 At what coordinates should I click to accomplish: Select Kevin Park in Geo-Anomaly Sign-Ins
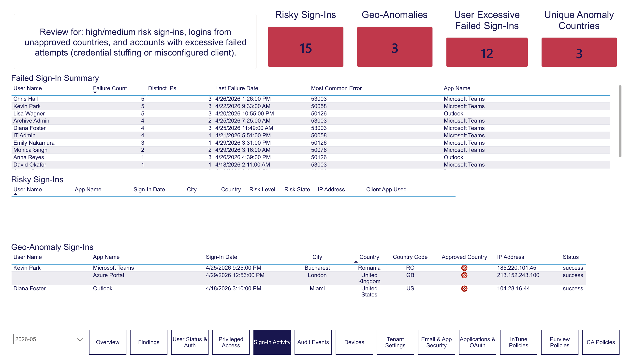(27, 268)
